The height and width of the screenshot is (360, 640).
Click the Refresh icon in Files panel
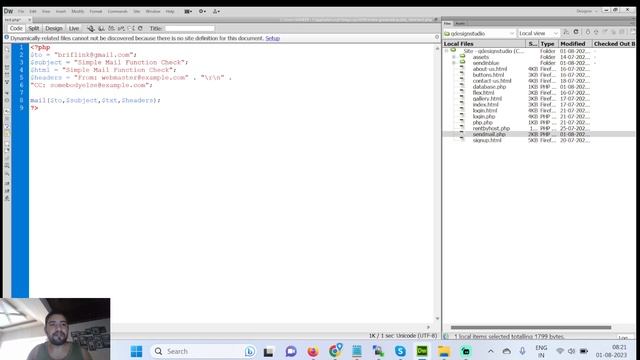coord(576,32)
